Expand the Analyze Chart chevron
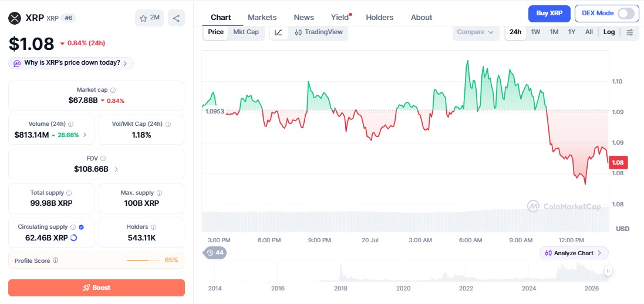This screenshot has width=644, height=304. point(599,253)
